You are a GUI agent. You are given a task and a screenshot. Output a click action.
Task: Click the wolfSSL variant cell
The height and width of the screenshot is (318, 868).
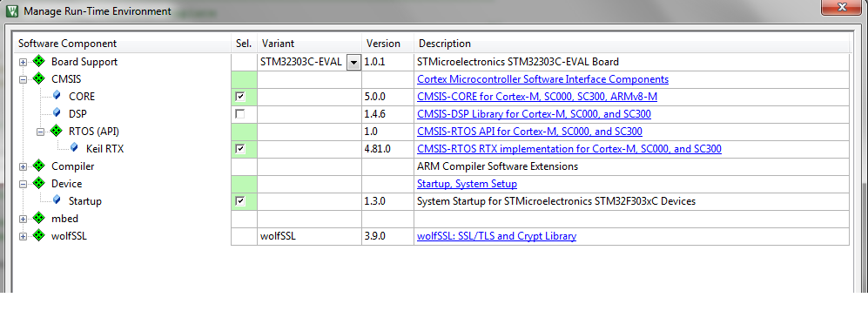(x=309, y=236)
